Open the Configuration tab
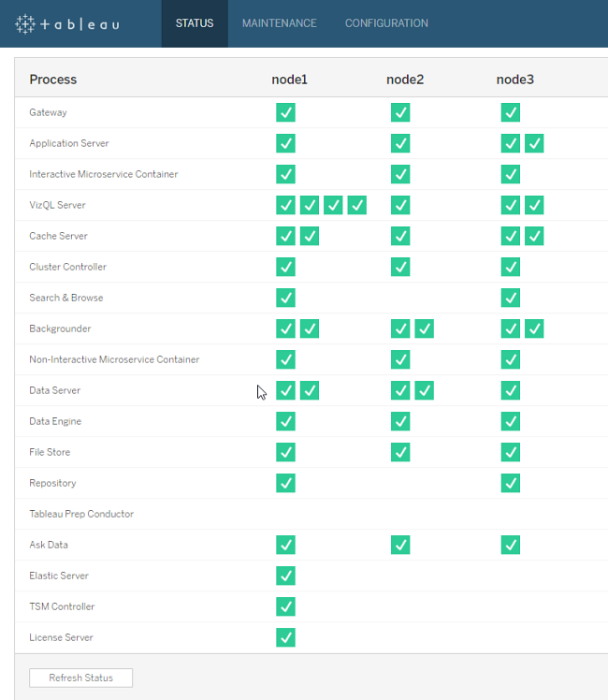The image size is (608, 700). tap(386, 23)
